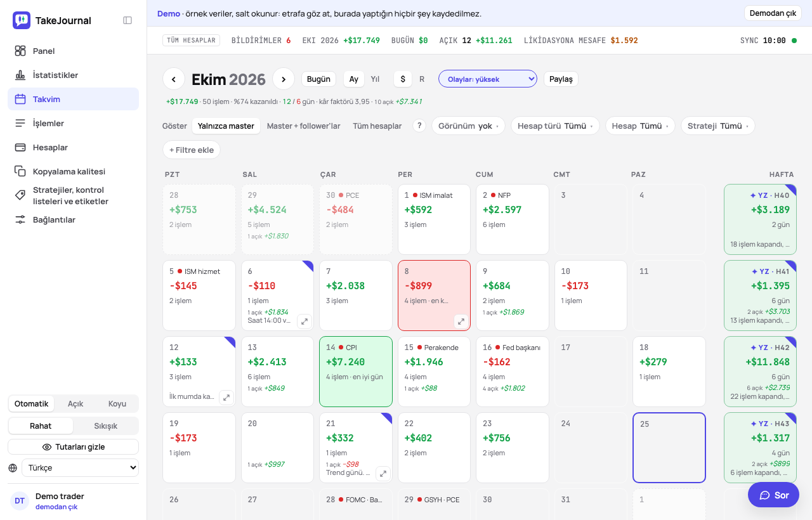Click the Demodan çık button
812x520 pixels.
click(773, 13)
